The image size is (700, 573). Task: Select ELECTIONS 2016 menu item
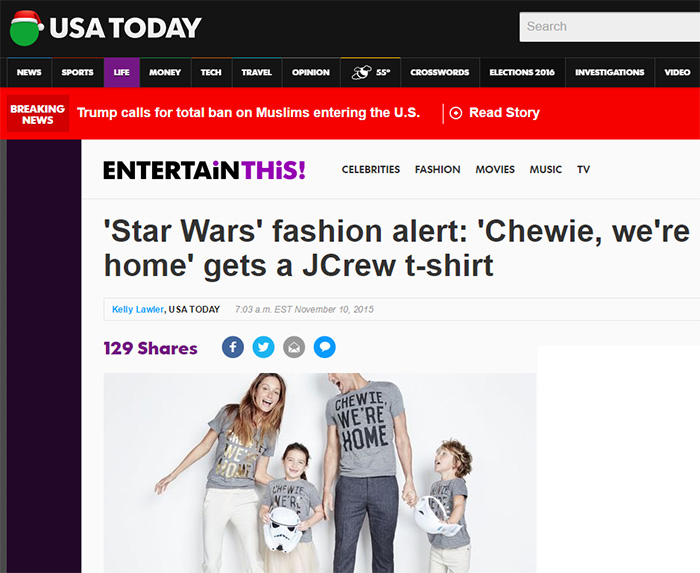pos(522,72)
